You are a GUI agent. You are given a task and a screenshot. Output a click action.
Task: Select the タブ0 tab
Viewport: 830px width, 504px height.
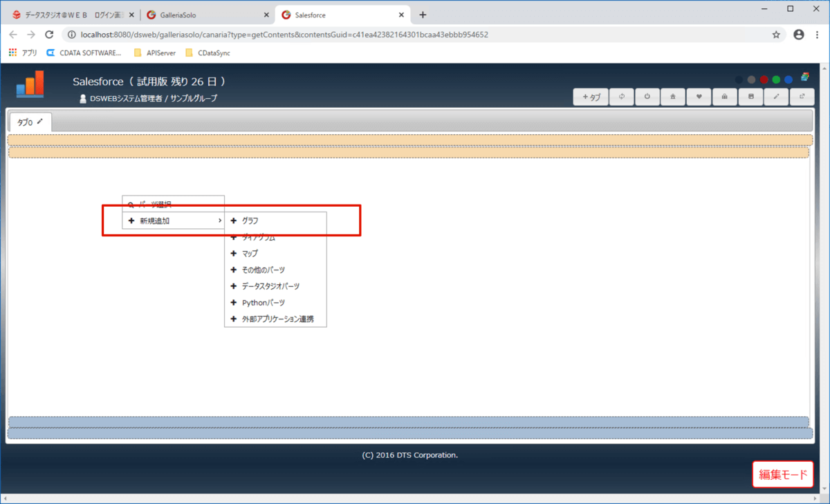30,122
